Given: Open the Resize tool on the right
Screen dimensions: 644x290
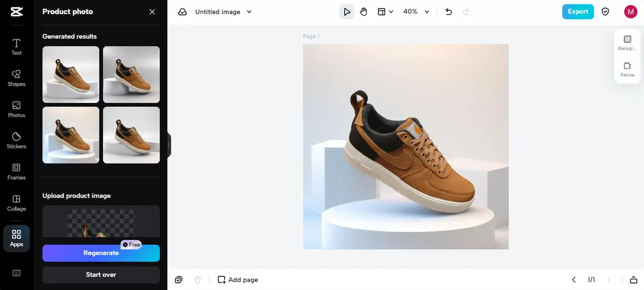Looking at the screenshot, I should click(x=627, y=69).
